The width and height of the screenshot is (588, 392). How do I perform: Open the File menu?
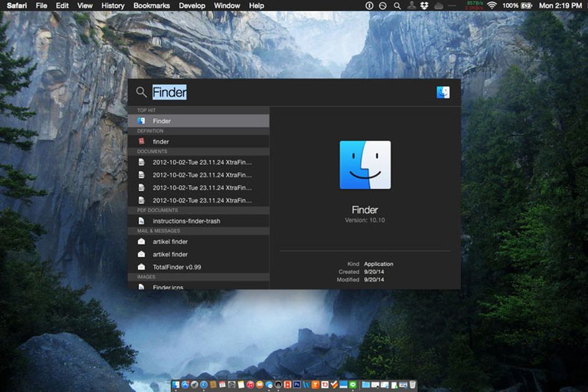coord(41,6)
